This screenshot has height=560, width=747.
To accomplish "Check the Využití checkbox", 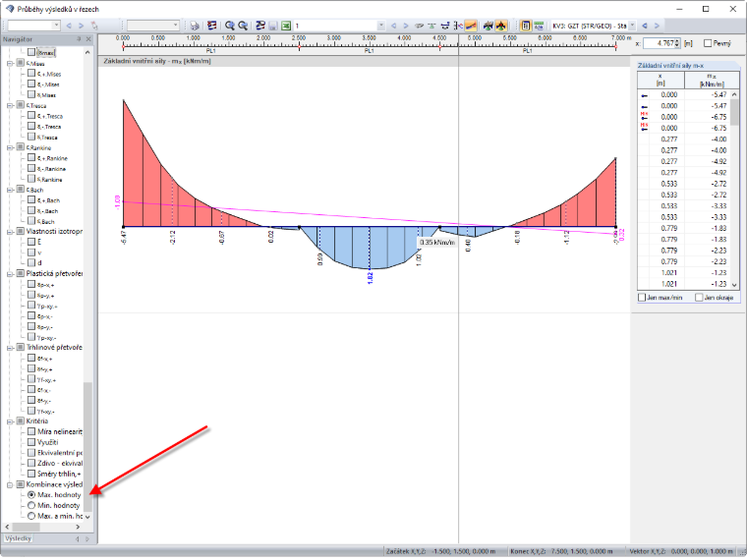I will (x=31, y=442).
